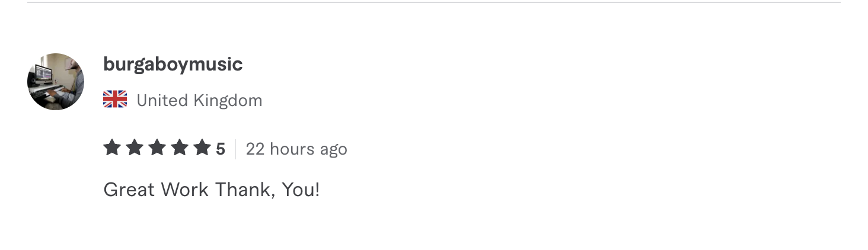
Task: Click the burgaboymusic username
Action: [x=173, y=64]
